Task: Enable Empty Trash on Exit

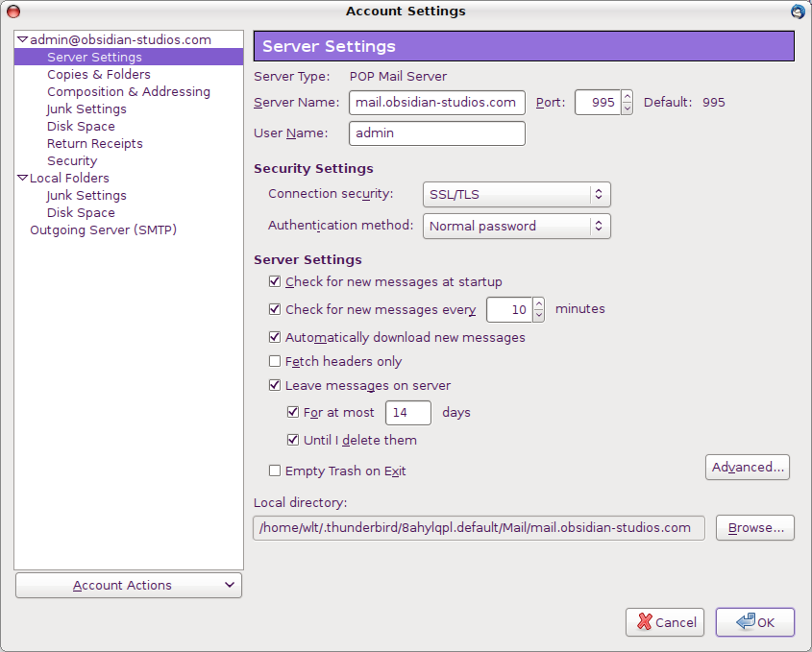Action: coord(275,471)
